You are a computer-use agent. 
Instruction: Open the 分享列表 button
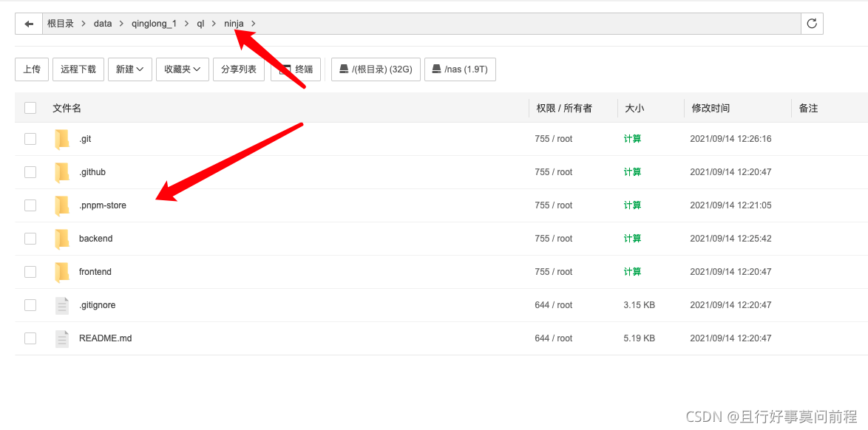coord(239,69)
